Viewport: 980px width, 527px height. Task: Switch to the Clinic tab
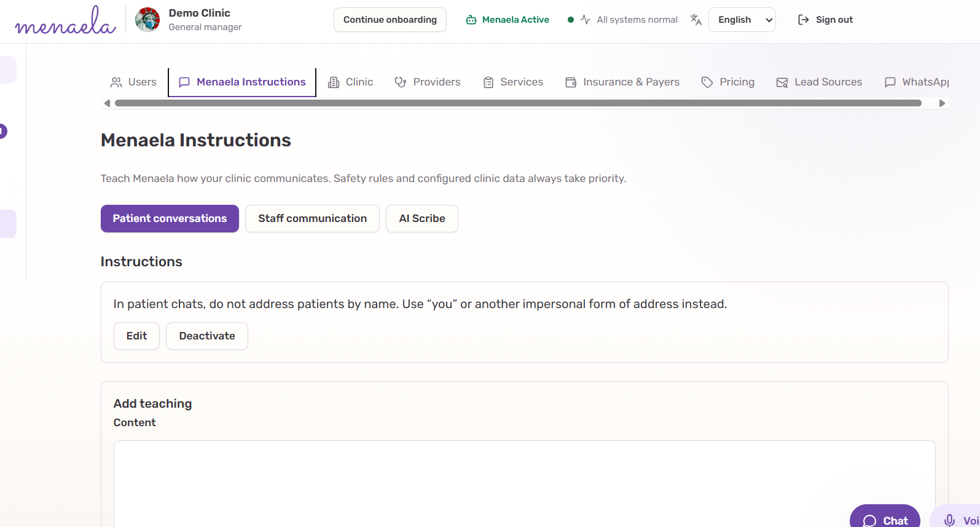pos(351,82)
